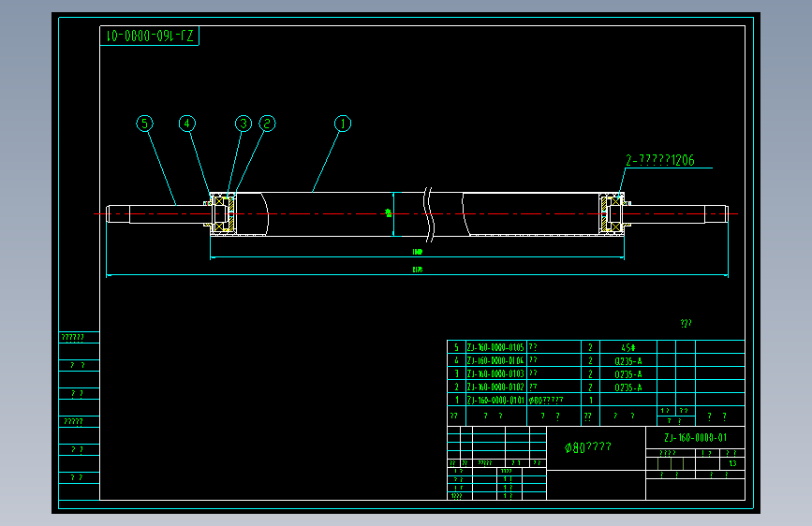Select balloon callout number 5
Viewport: 812px width, 526px height.
pyautogui.click(x=144, y=124)
